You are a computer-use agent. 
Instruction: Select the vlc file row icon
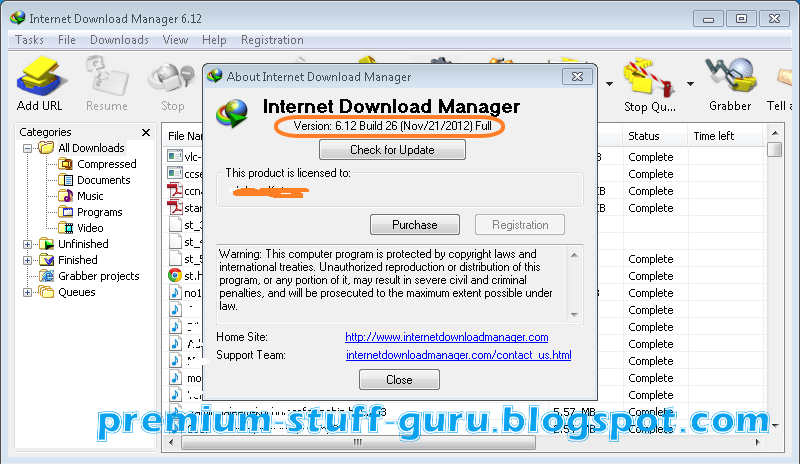pos(175,156)
